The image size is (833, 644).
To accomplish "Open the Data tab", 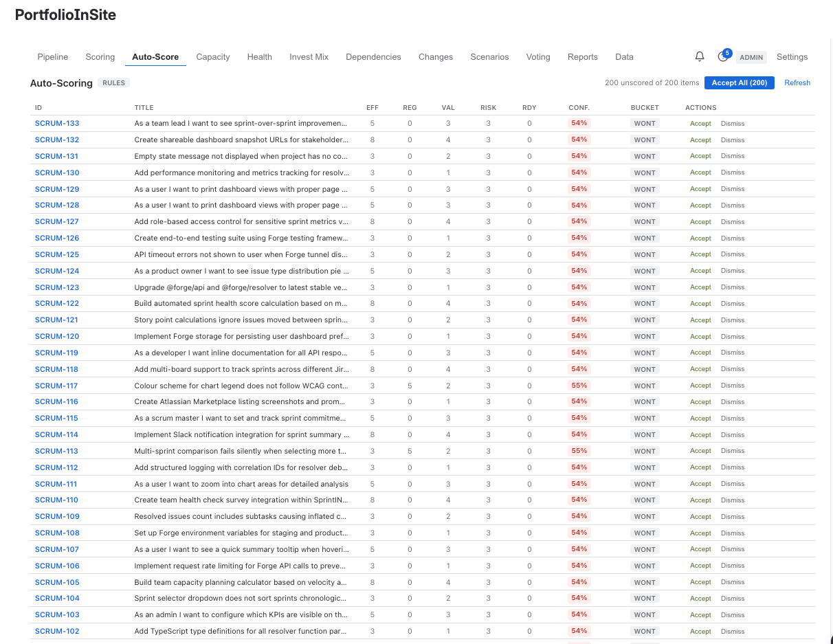I will coord(624,57).
